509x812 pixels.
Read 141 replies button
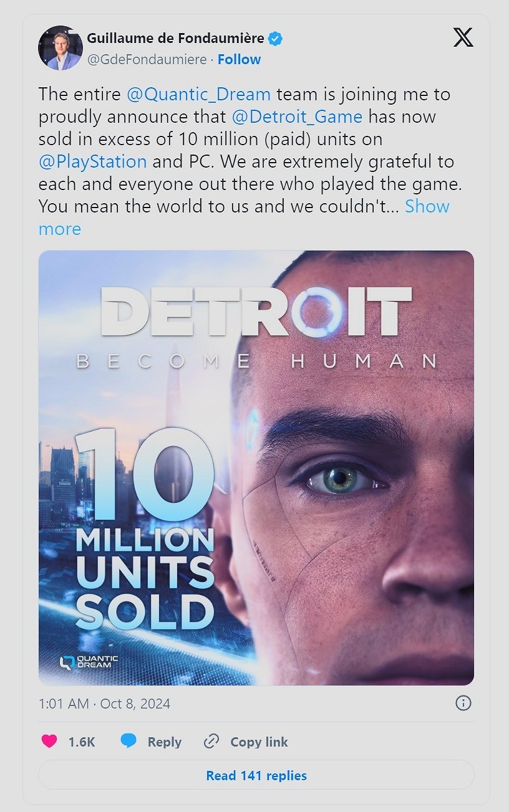coord(256,776)
